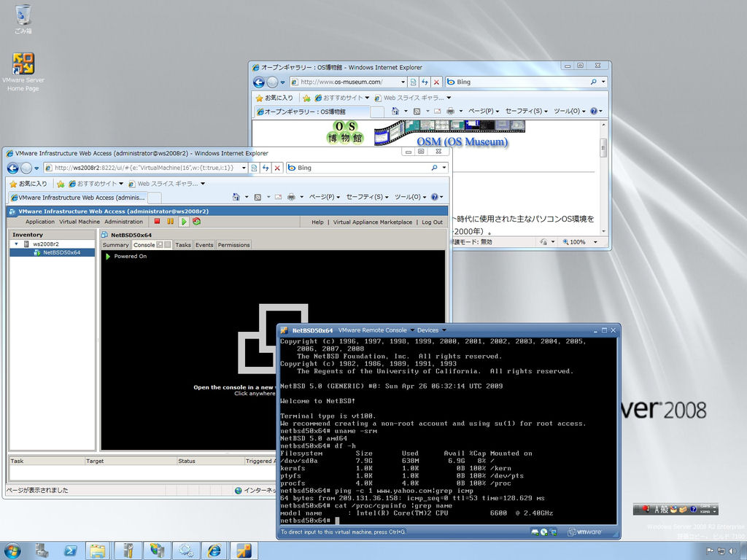Open the Devices dropdown in Remote Console
This screenshot has width=747, height=560.
[x=432, y=330]
